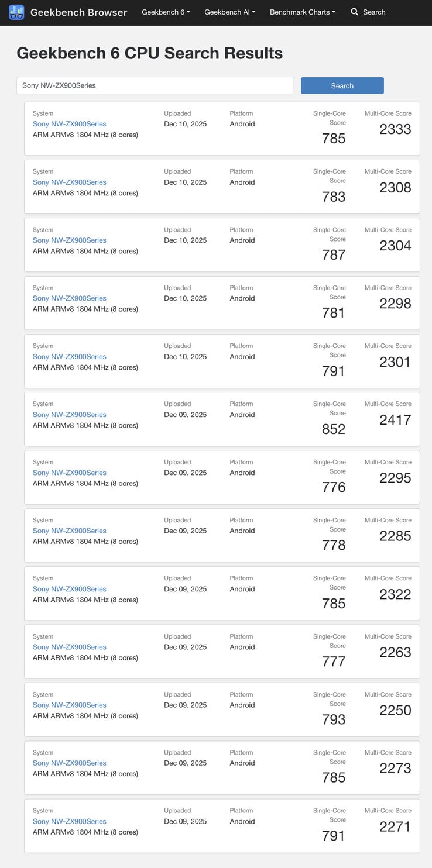Expand the Geekbench 6 dropdown menu

[166, 12]
